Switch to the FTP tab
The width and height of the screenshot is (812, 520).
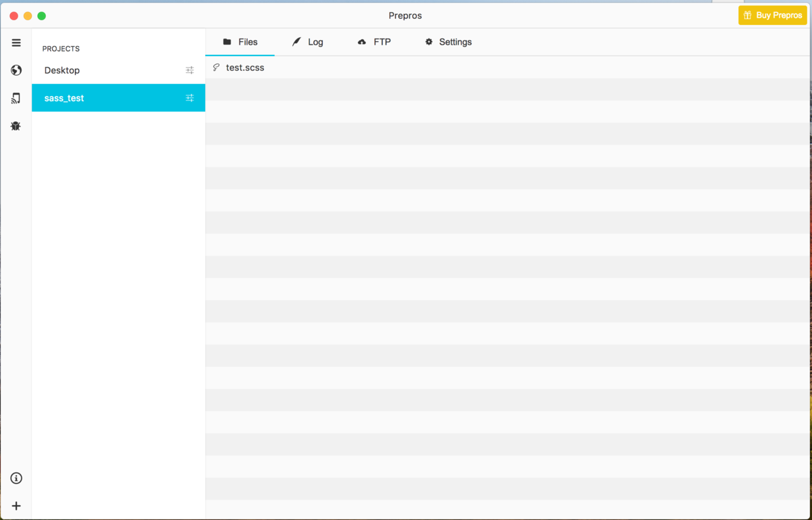point(374,42)
